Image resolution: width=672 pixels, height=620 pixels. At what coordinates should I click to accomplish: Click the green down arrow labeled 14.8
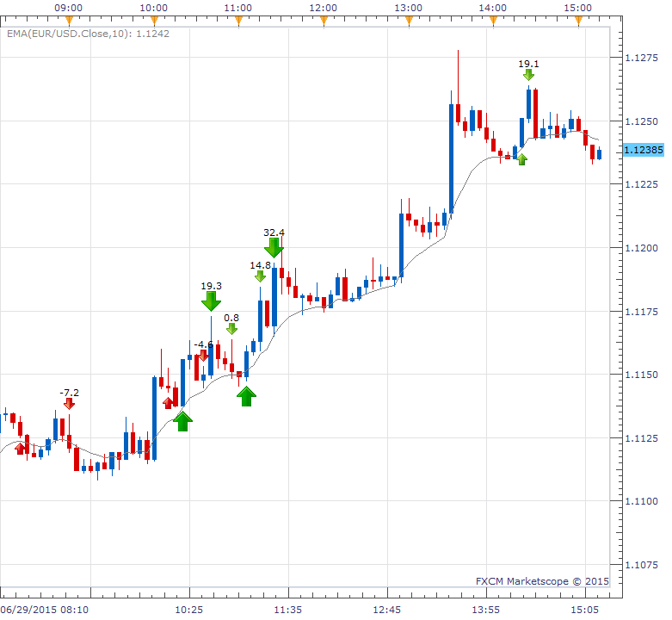point(260,276)
